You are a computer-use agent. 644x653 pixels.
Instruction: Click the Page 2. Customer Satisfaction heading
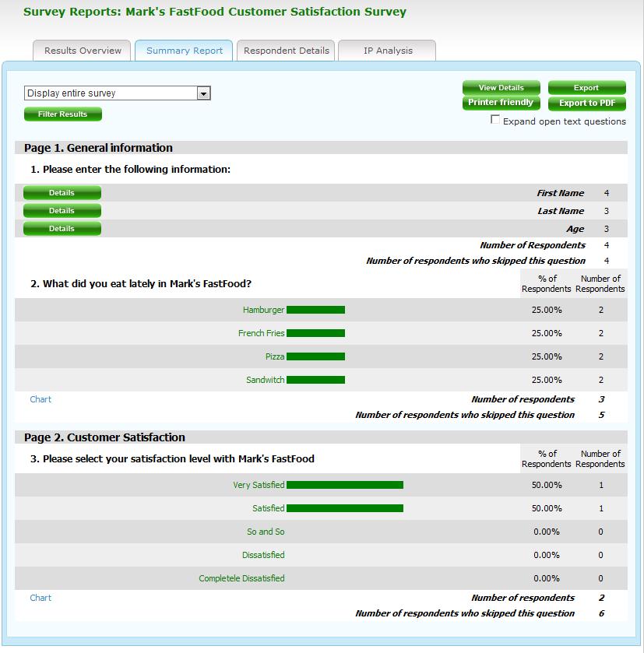pos(104,437)
